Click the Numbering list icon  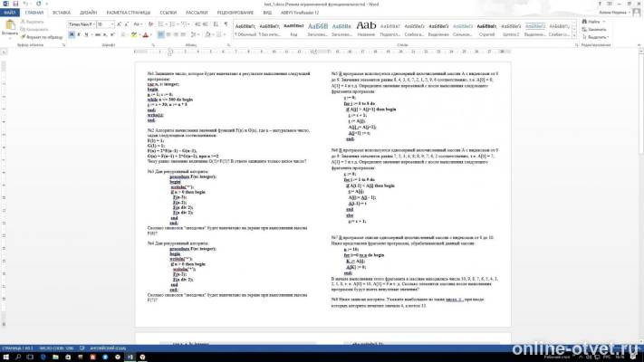(172, 24)
